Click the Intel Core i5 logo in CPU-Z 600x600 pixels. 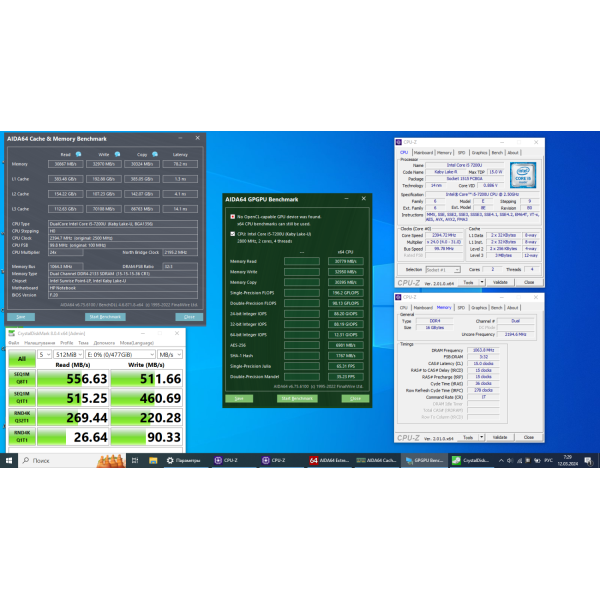pos(523,175)
